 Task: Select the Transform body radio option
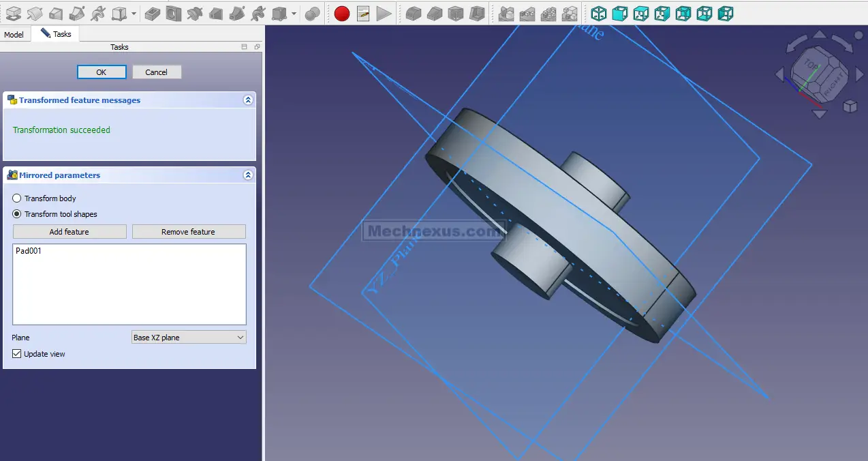point(17,198)
